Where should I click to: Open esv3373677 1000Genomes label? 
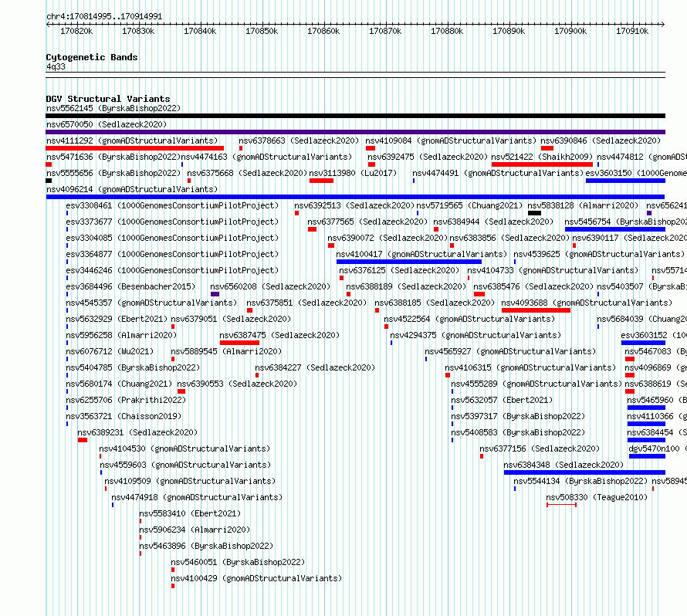click(x=172, y=222)
